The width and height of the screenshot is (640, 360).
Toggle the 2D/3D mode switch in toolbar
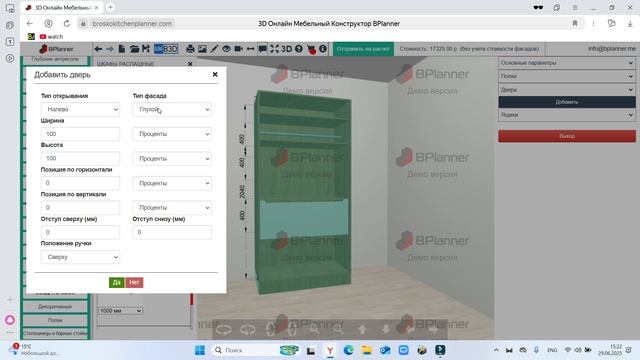(166, 49)
